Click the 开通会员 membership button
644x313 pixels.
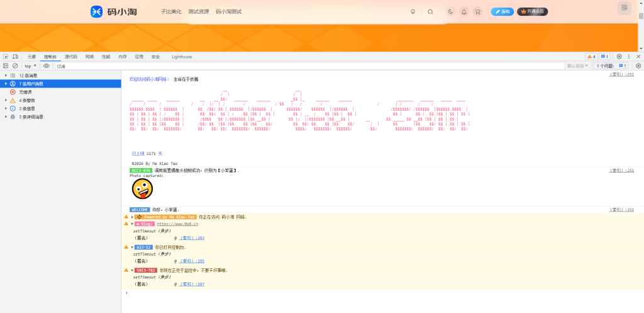point(532,11)
